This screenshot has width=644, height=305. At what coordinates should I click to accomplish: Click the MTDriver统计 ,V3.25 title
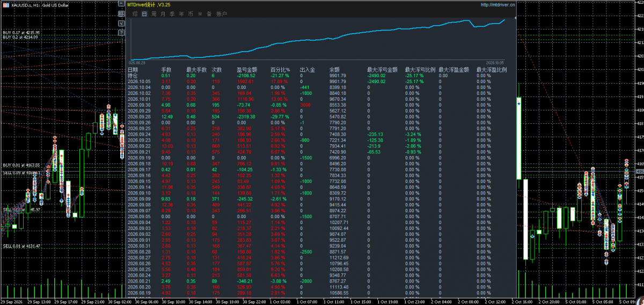pyautogui.click(x=149, y=4)
